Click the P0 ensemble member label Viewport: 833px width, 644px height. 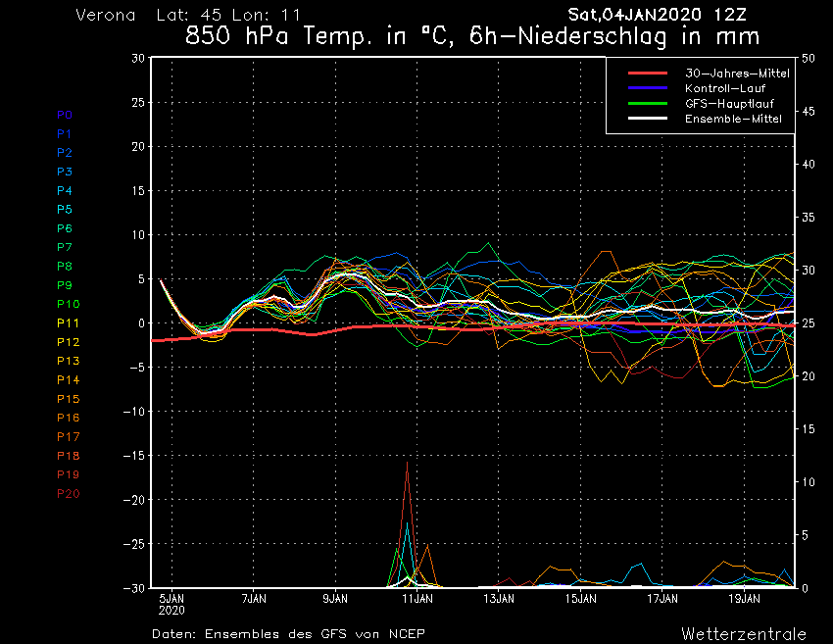[65, 115]
